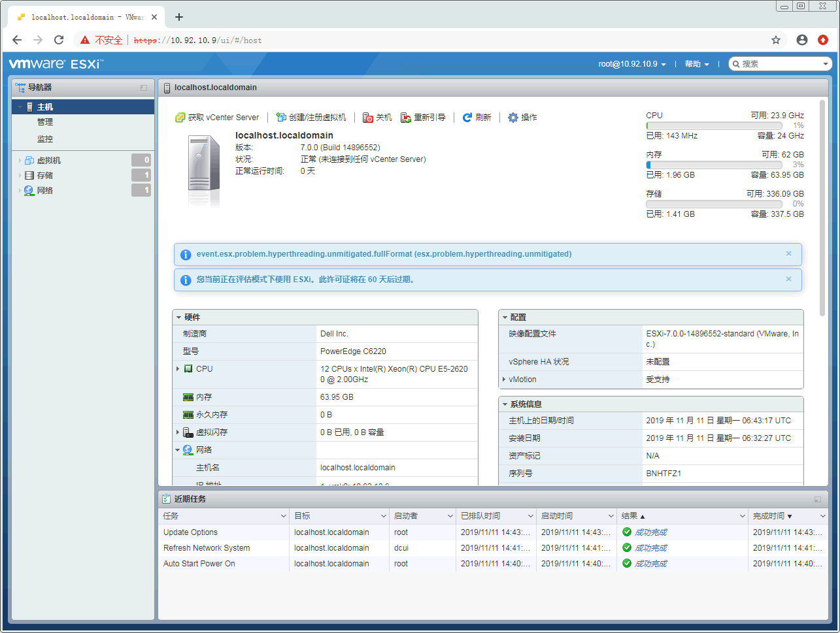Click the red shut down (关机) icon
840x633 pixels.
pos(368,118)
